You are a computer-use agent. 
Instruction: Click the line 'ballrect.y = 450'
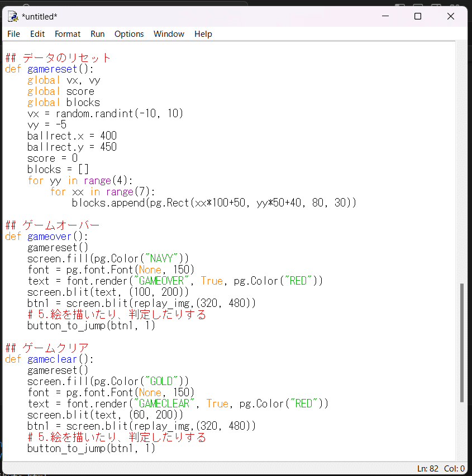(72, 147)
